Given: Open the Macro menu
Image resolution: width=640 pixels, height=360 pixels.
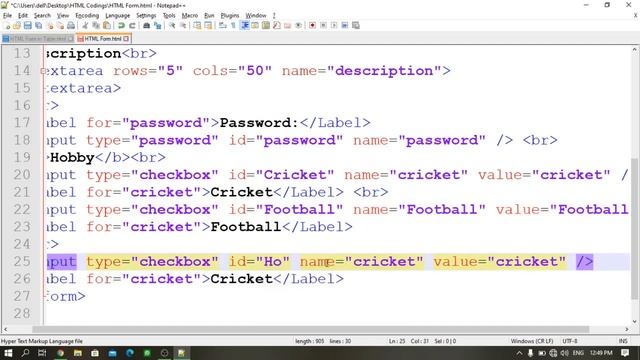Looking at the screenshot, I should (190, 16).
